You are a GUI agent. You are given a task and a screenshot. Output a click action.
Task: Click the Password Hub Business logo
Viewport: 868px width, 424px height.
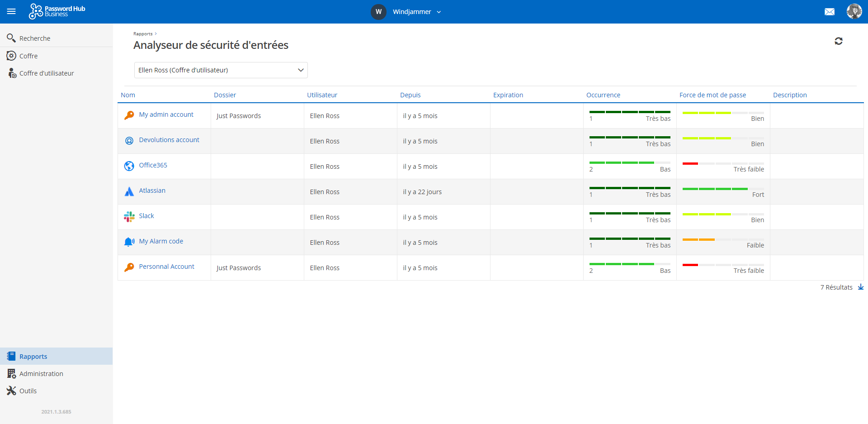click(57, 11)
